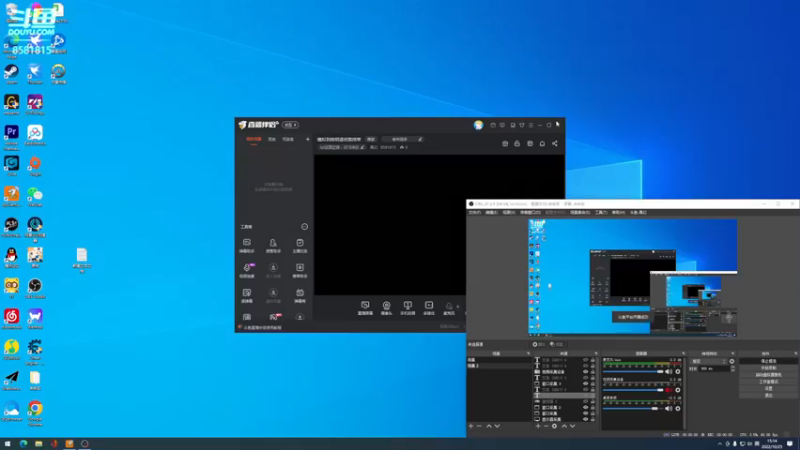Open 工具(T) menu in OBS
The width and height of the screenshot is (800, 450).
(x=601, y=212)
